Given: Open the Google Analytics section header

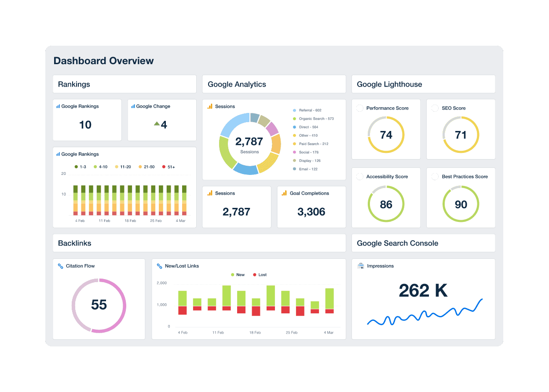Looking at the screenshot, I should click(x=237, y=84).
